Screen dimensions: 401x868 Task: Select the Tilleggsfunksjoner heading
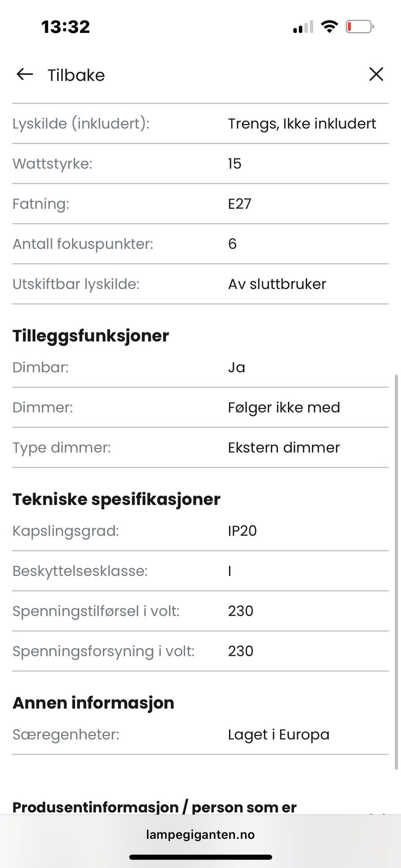click(91, 336)
